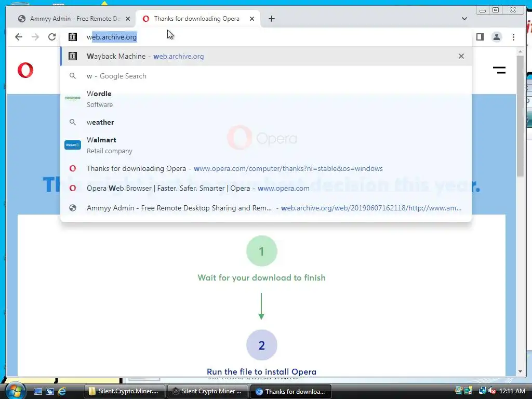Close the Thanks for downloading Opera tab
The height and width of the screenshot is (399, 532).
pos(252,19)
